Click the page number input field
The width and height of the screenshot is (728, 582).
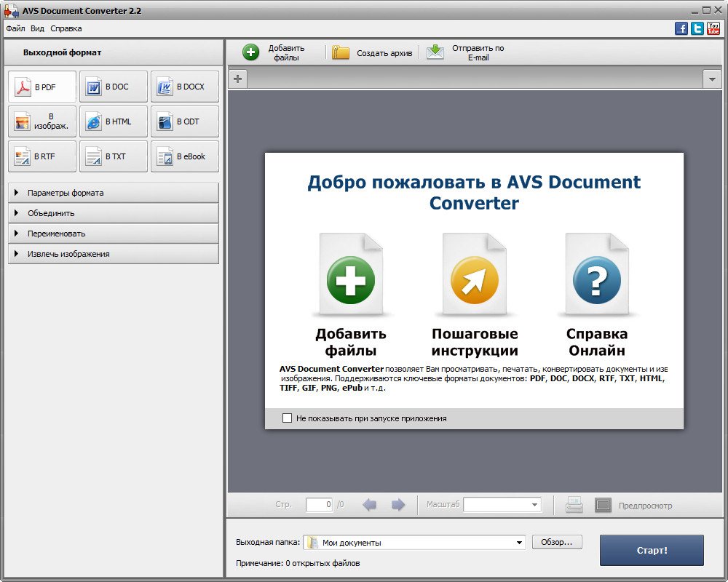320,504
